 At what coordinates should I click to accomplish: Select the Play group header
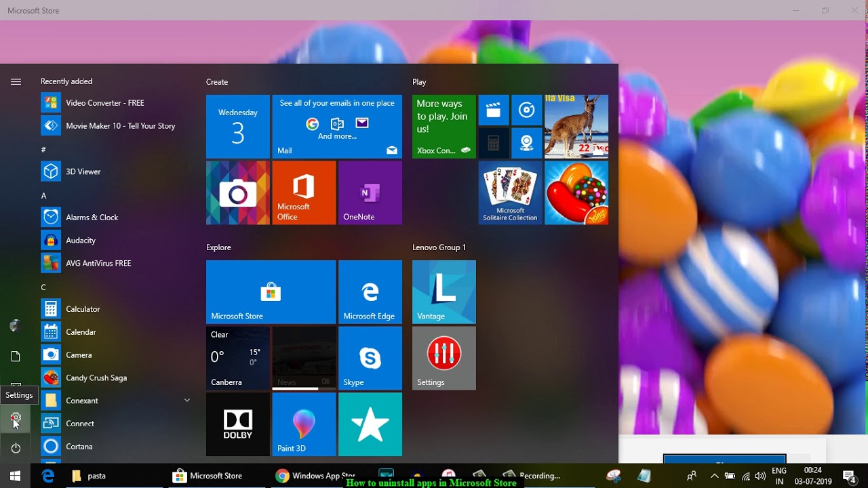coord(419,82)
